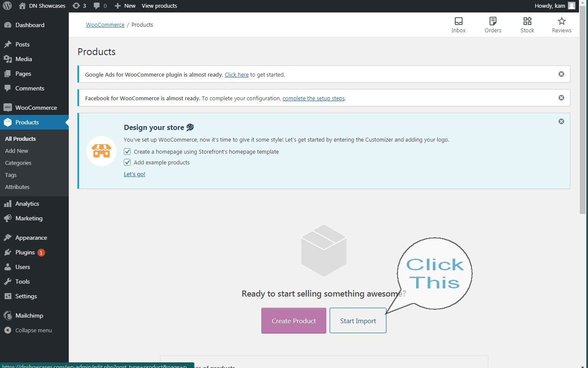The width and height of the screenshot is (588, 368).
Task: Open product Tags submenu
Action: [11, 175]
